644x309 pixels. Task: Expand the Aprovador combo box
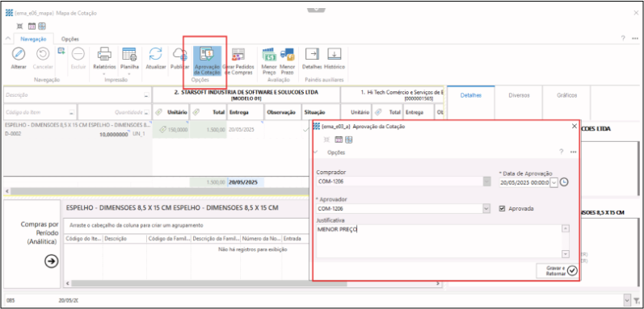pyautogui.click(x=486, y=209)
